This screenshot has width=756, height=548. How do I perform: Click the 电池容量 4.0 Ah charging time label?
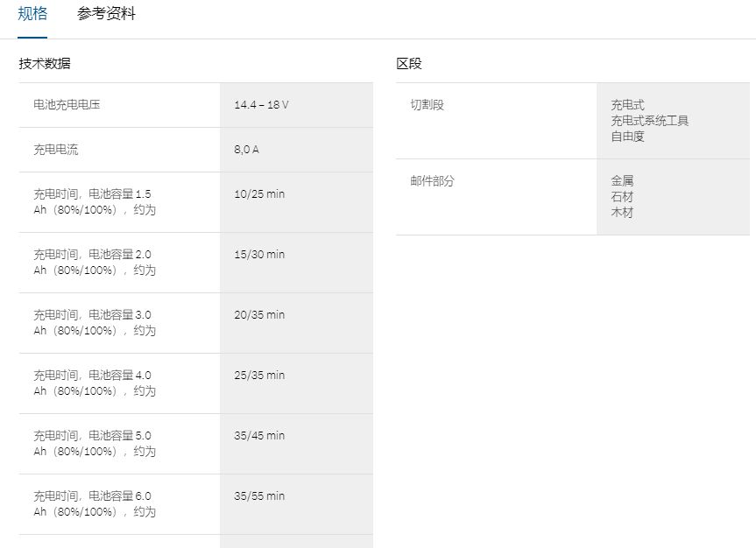tap(95, 383)
